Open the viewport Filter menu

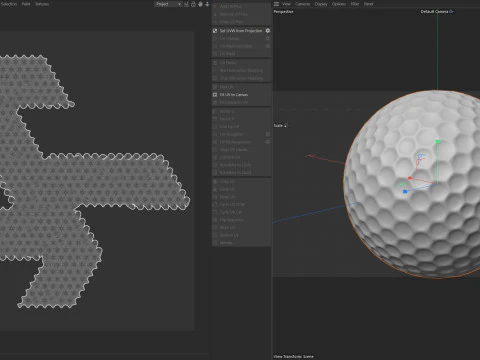coord(355,4)
